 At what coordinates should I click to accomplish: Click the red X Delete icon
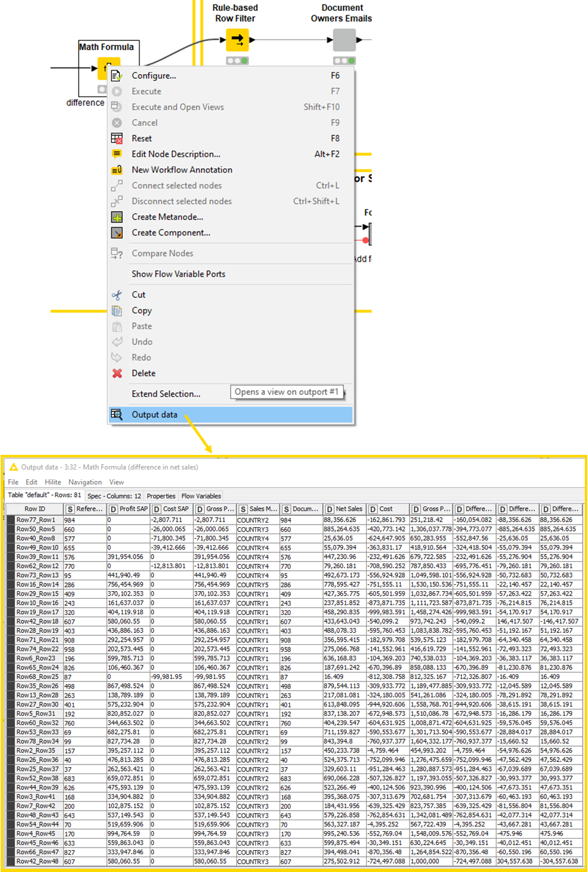point(116,374)
